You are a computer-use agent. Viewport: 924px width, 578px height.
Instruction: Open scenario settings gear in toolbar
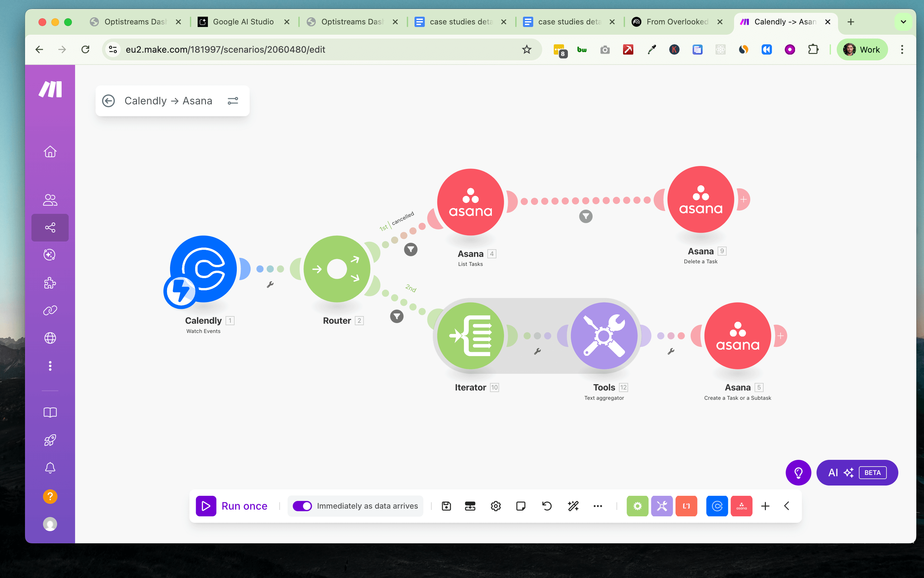point(496,506)
